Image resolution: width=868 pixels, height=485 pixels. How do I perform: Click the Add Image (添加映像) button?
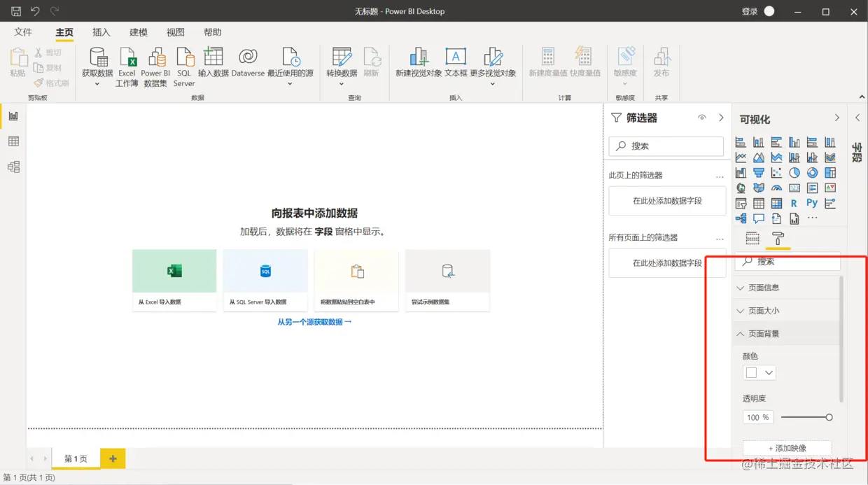(x=787, y=448)
